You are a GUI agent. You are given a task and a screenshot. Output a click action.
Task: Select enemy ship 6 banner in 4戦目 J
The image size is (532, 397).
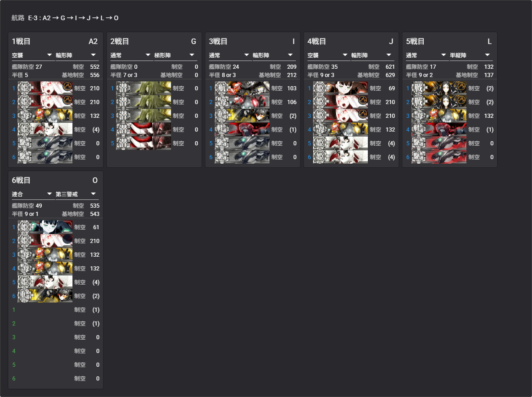341,157
